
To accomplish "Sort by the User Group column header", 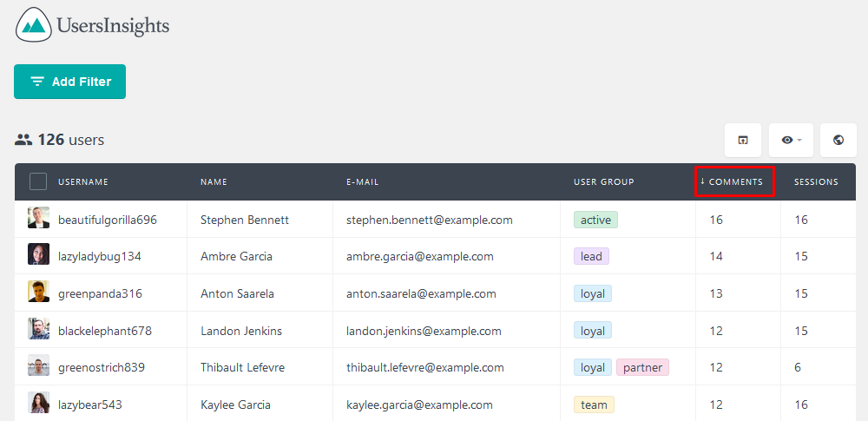I will pos(604,181).
